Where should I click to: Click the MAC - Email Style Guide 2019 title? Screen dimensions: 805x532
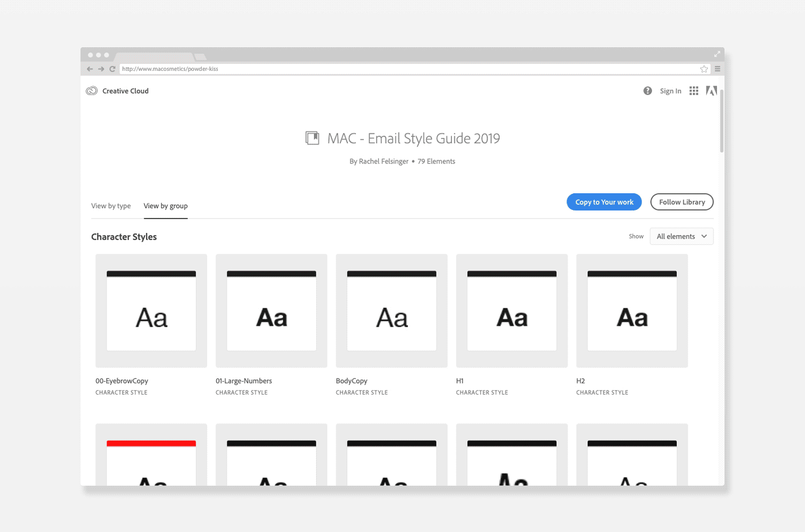(x=413, y=139)
